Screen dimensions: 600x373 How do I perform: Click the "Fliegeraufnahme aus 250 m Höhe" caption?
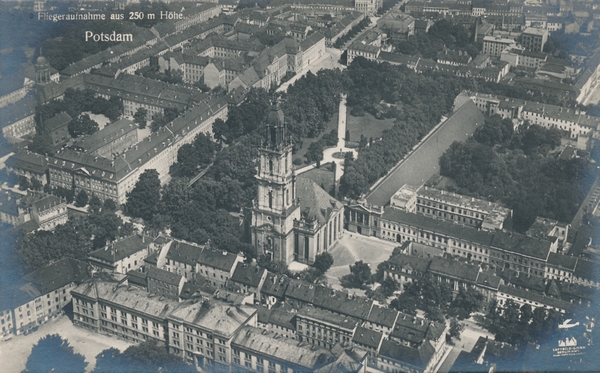pyautogui.click(x=110, y=16)
